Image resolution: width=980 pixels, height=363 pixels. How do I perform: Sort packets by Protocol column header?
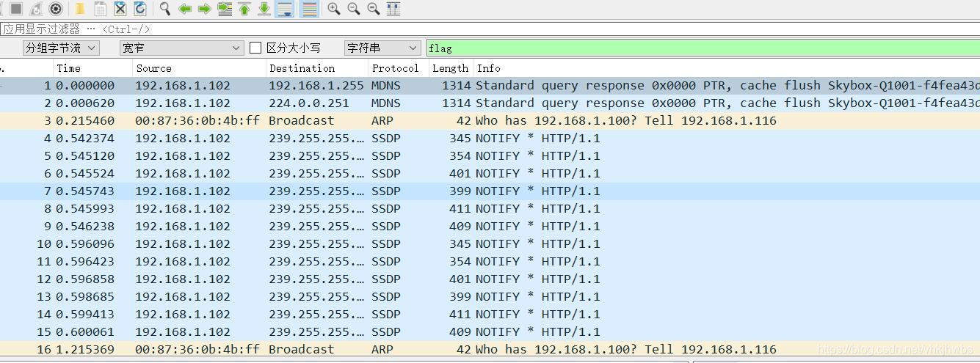[395, 68]
